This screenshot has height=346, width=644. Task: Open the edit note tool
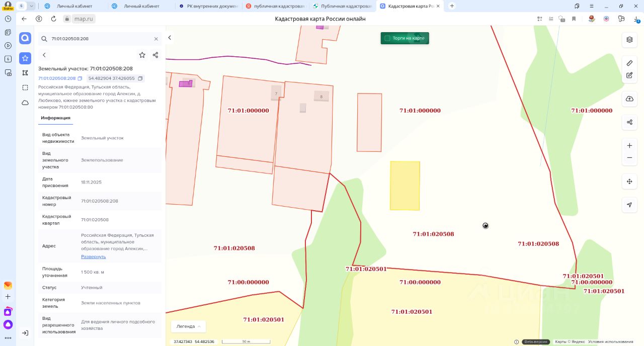point(629,75)
